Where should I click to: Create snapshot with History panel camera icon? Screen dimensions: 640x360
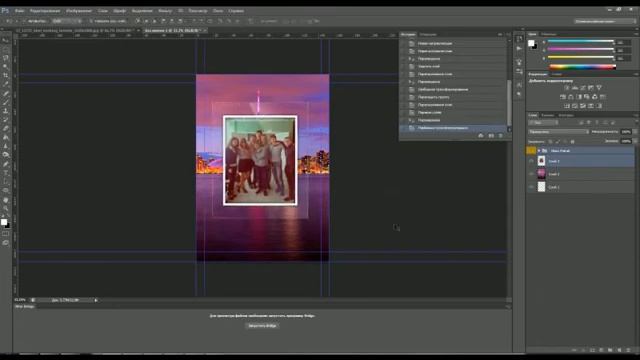click(491, 136)
